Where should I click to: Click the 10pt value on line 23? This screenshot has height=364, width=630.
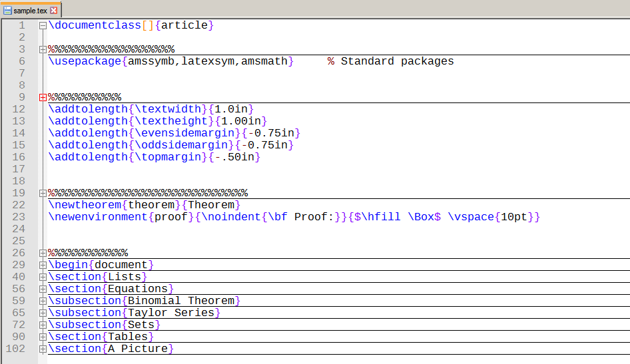point(514,217)
